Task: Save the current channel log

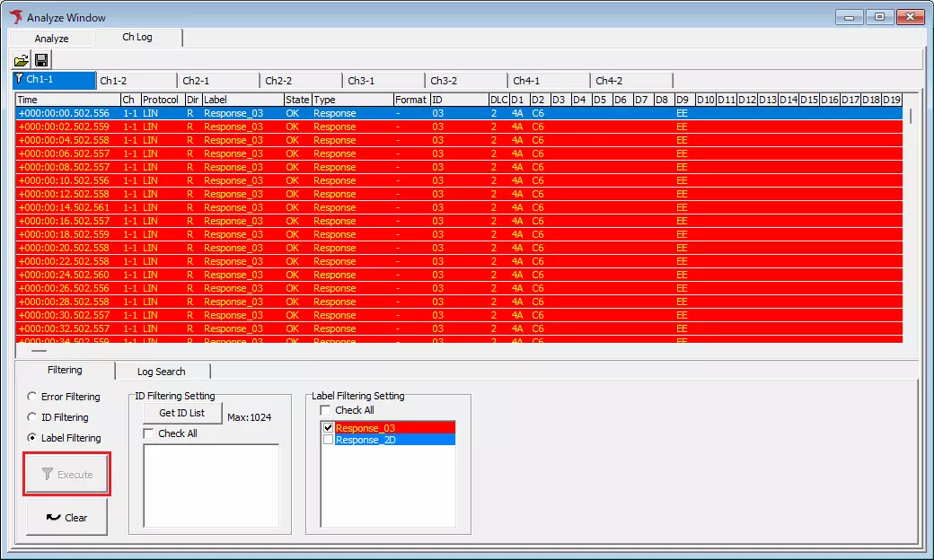Action: 40,59
